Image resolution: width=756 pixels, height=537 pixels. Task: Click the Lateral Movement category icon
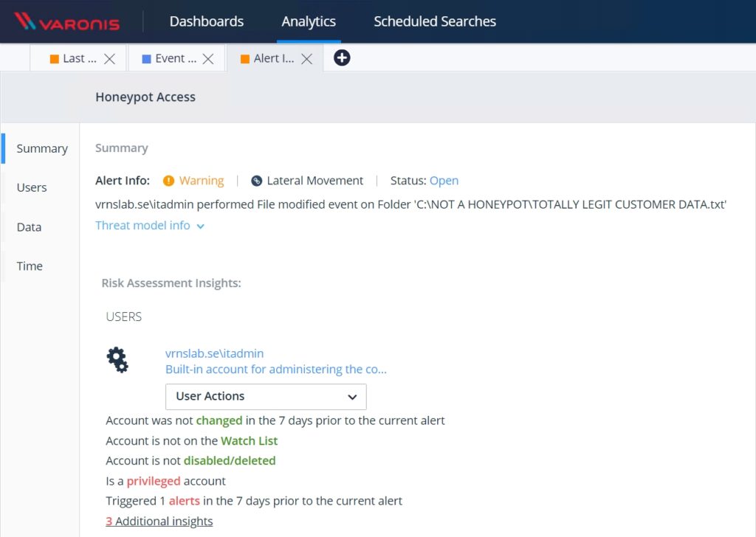coord(256,181)
